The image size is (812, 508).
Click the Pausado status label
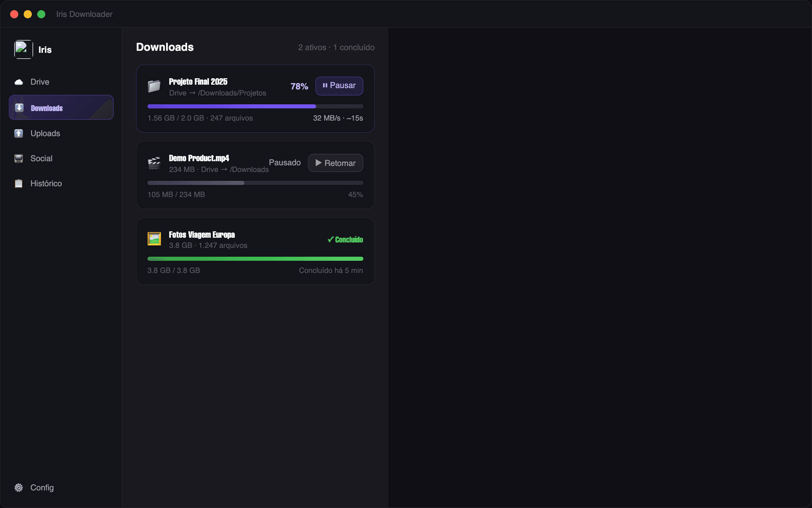[285, 163]
